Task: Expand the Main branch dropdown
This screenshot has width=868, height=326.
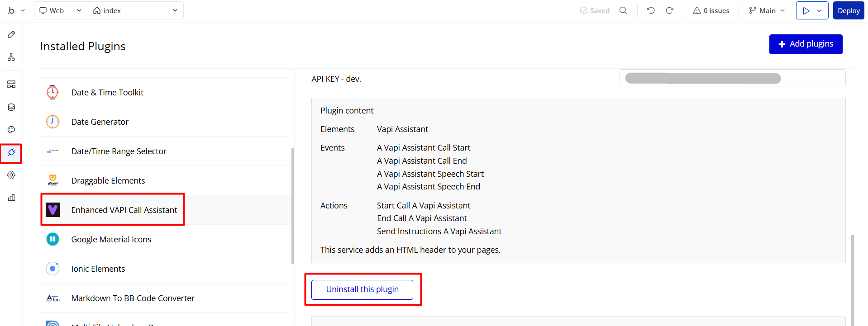Action: click(767, 10)
